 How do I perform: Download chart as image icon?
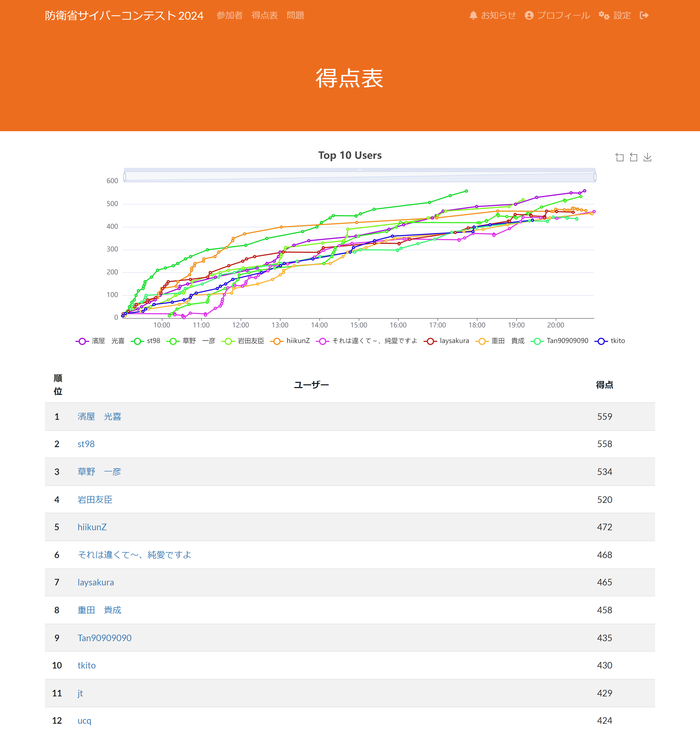[647, 157]
